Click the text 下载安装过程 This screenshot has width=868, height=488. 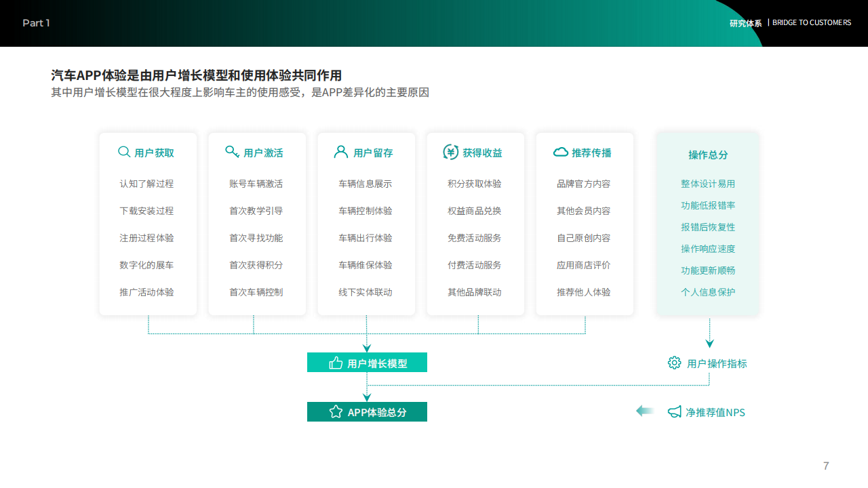click(146, 211)
